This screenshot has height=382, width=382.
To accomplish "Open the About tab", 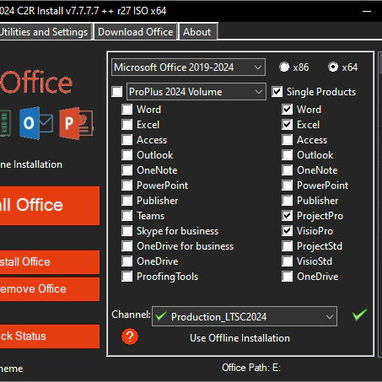I will [x=197, y=32].
